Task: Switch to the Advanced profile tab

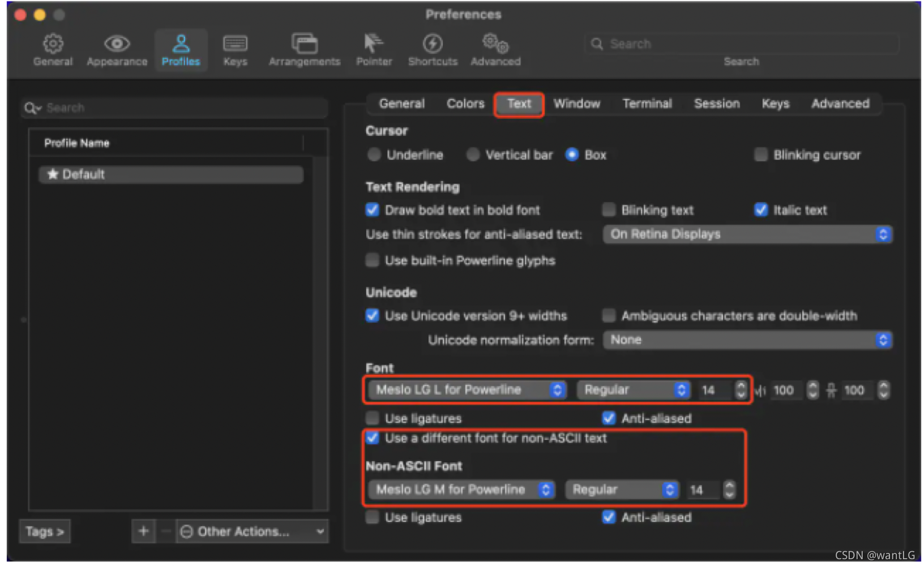Action: pyautogui.click(x=840, y=104)
